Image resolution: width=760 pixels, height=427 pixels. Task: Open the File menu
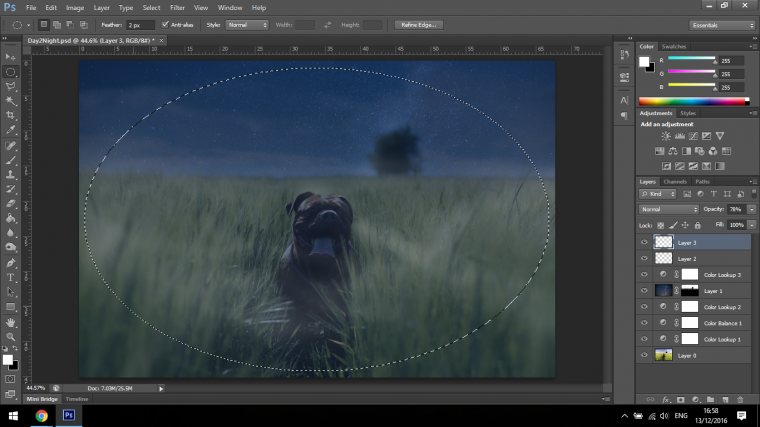click(31, 8)
